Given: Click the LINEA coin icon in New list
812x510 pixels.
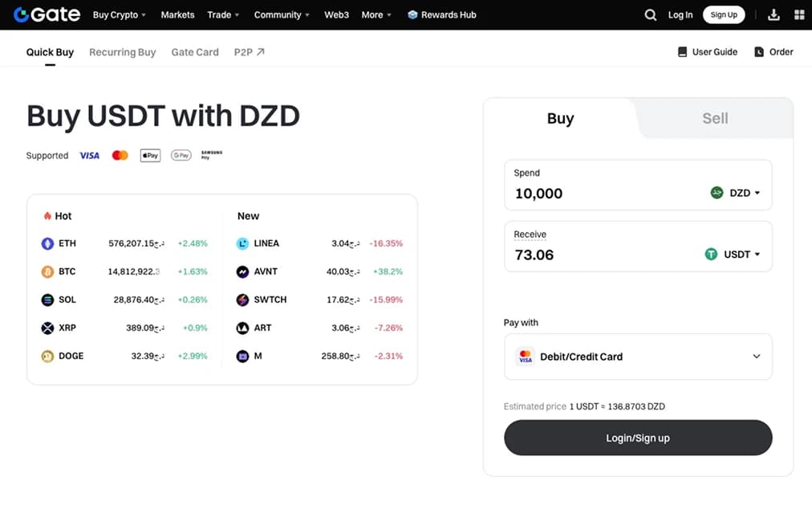Looking at the screenshot, I should pos(242,243).
